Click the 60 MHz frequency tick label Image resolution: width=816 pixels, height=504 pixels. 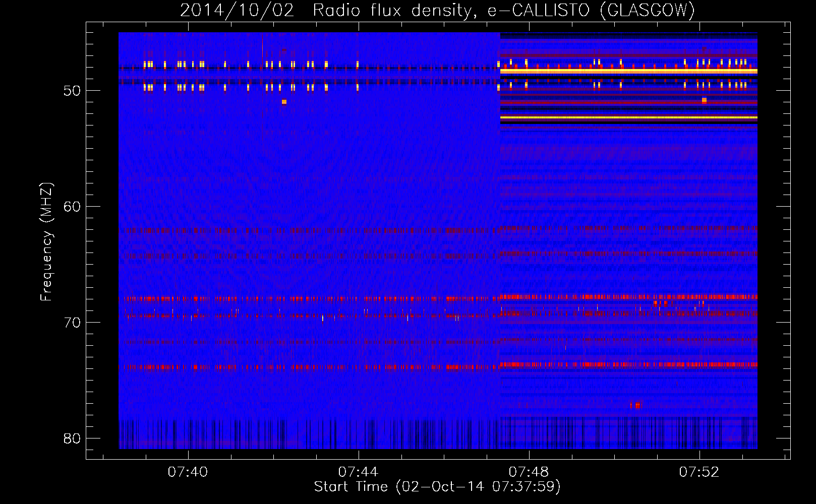[x=72, y=207]
